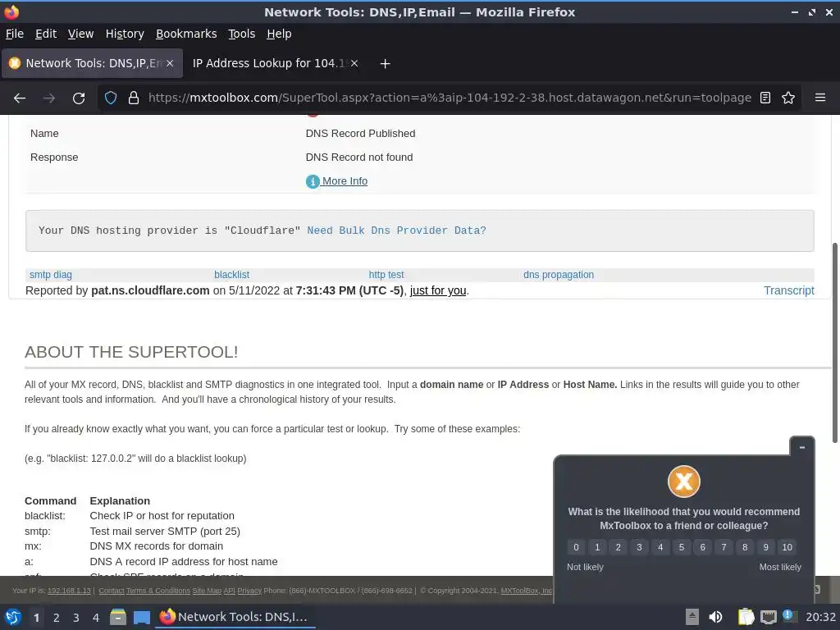Image resolution: width=840 pixels, height=630 pixels.
Task: Open the History menu
Action: click(125, 34)
